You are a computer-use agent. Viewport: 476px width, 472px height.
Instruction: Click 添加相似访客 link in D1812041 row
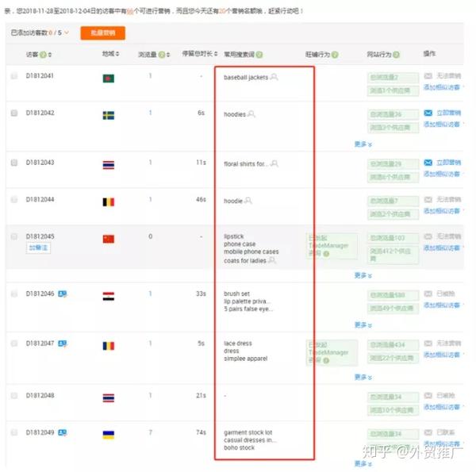(x=442, y=87)
